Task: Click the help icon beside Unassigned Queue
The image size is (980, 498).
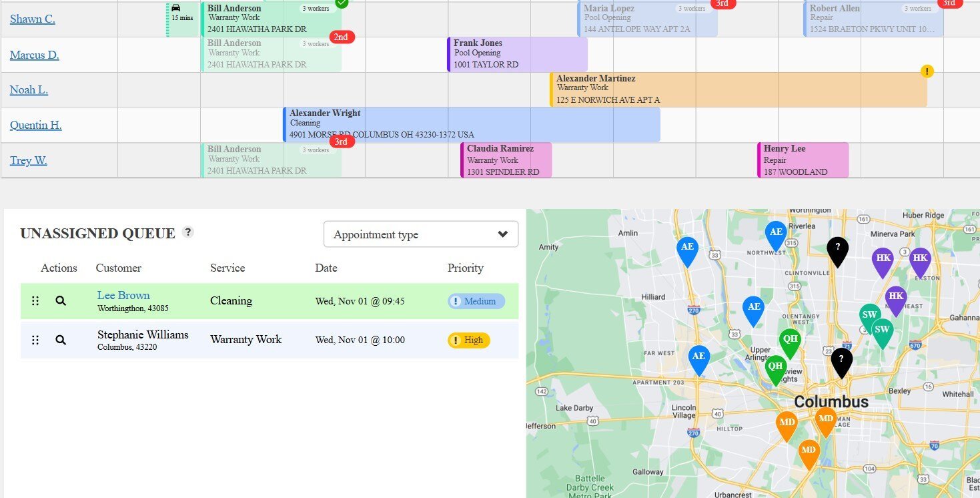Action: click(188, 232)
